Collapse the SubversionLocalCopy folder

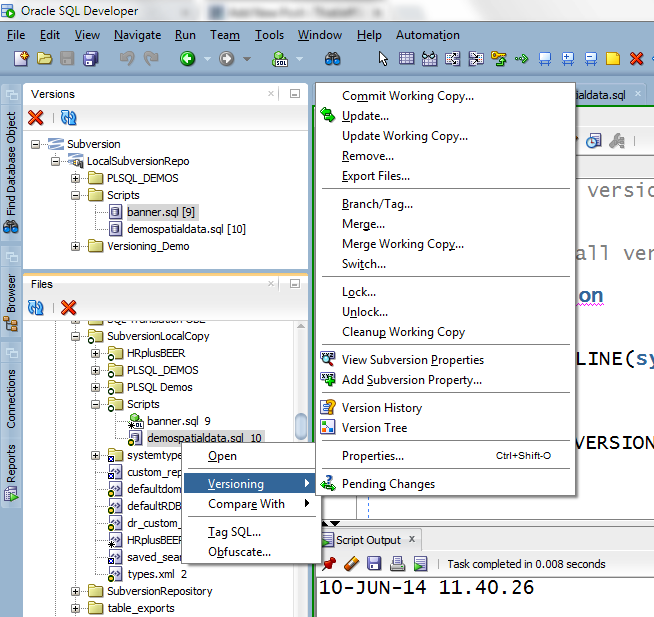(x=75, y=336)
